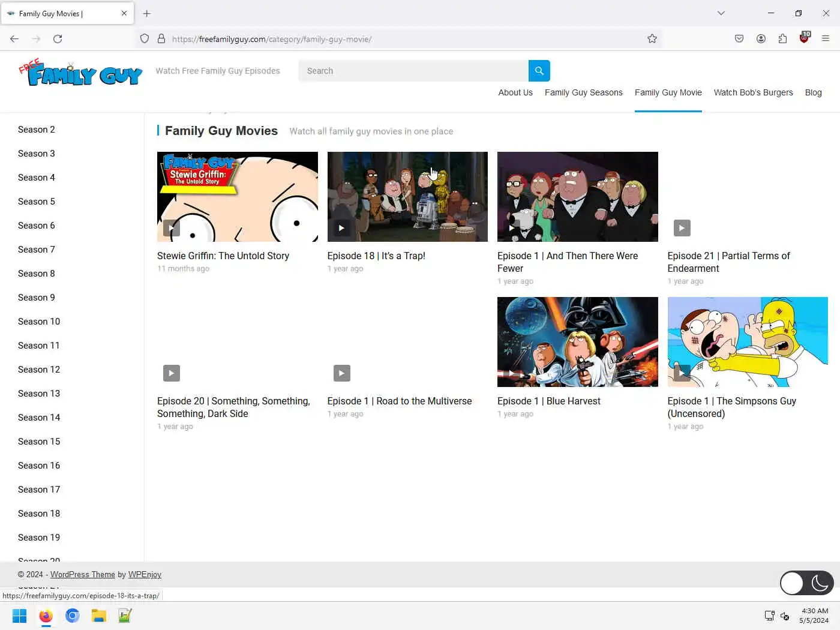Open the notepad app taskbar icon
Screen dimensions: 840x630
click(125, 616)
